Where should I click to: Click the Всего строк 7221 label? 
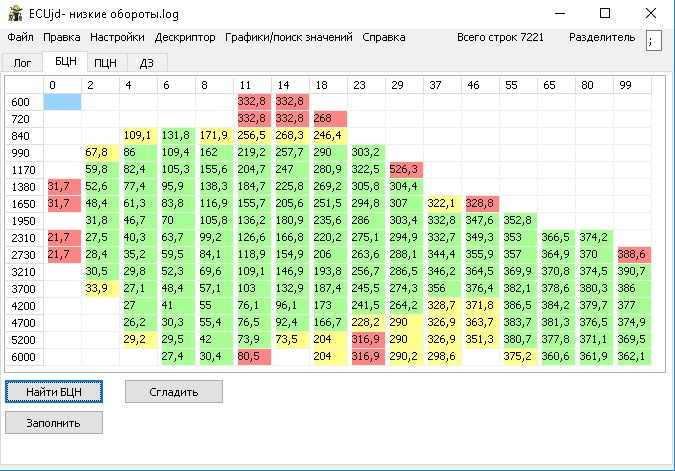pyautogui.click(x=500, y=37)
